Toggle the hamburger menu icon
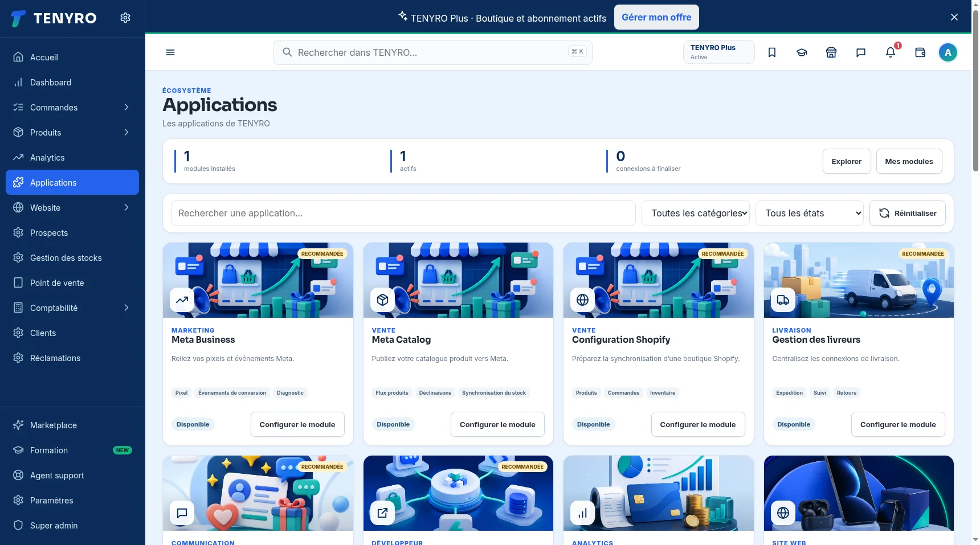 (170, 52)
